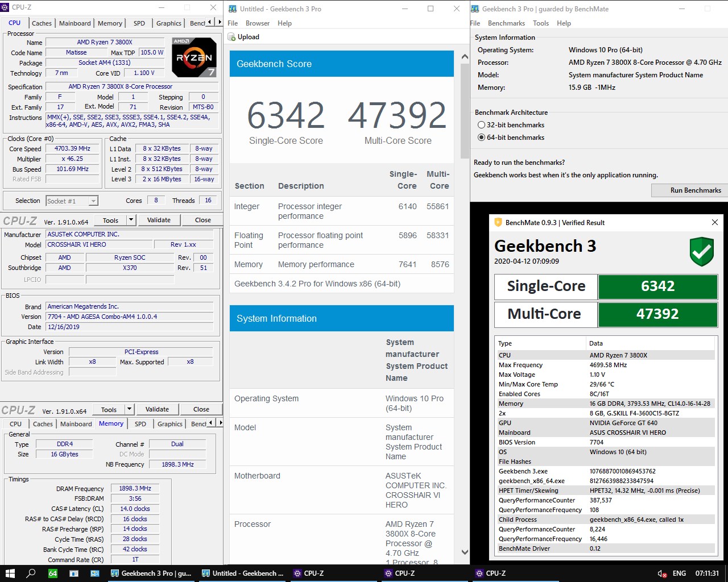The height and width of the screenshot is (582, 728).
Task: Click the Run Benchmarks button
Action: [x=689, y=190]
